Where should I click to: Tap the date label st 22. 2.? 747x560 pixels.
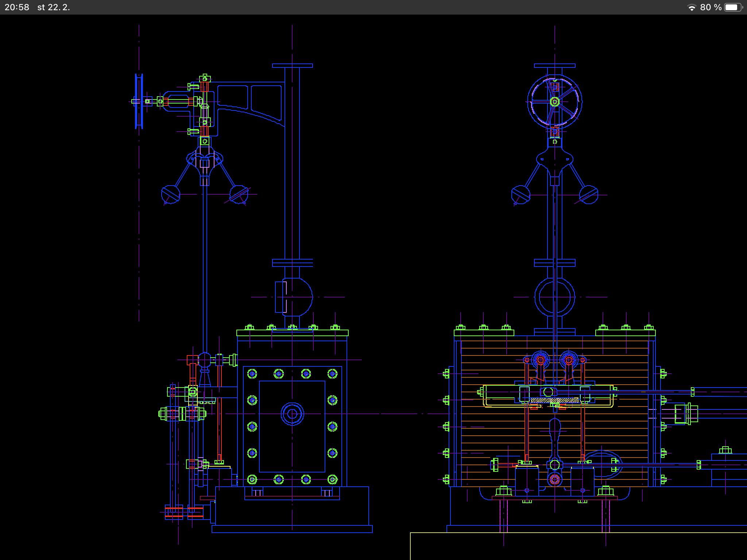tap(53, 7)
